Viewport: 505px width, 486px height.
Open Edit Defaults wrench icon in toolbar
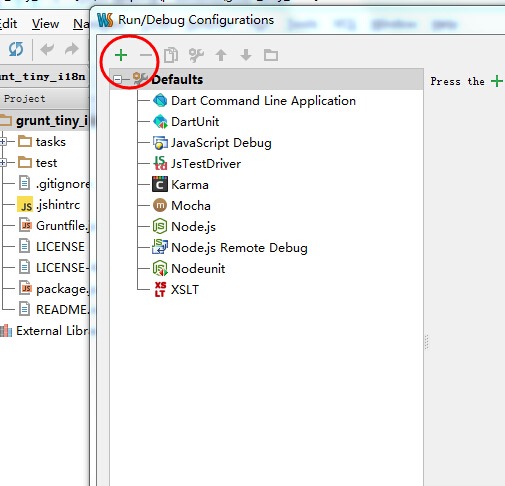click(196, 55)
